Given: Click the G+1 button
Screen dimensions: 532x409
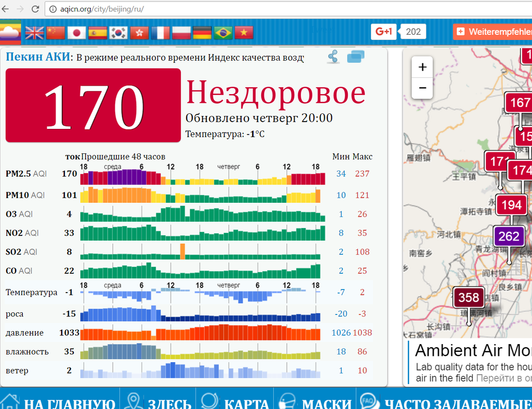Looking at the screenshot, I should [383, 32].
